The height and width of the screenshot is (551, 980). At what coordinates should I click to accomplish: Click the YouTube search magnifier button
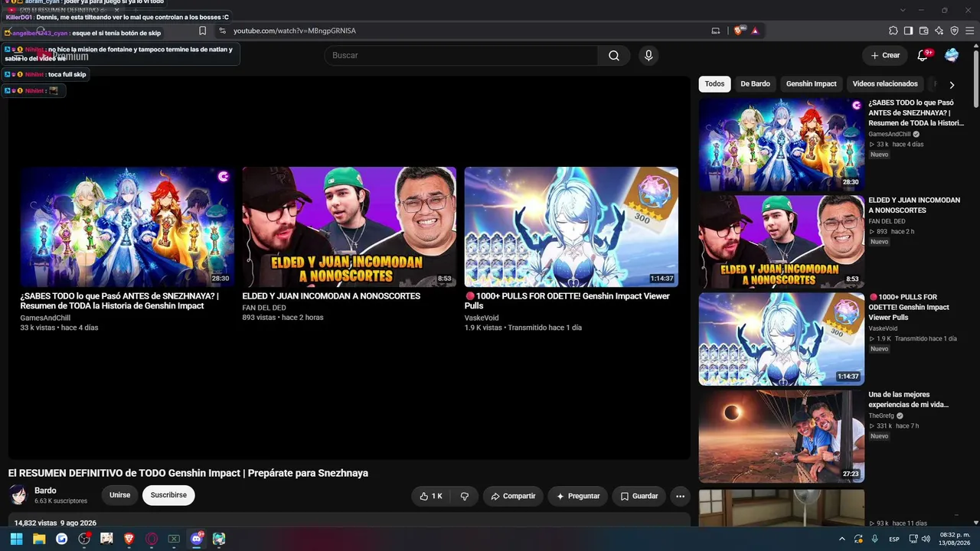[614, 55]
